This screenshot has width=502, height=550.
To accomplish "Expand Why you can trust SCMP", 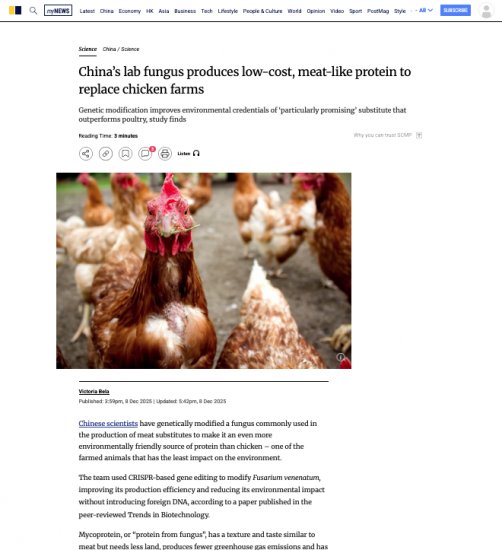I will (388, 135).
